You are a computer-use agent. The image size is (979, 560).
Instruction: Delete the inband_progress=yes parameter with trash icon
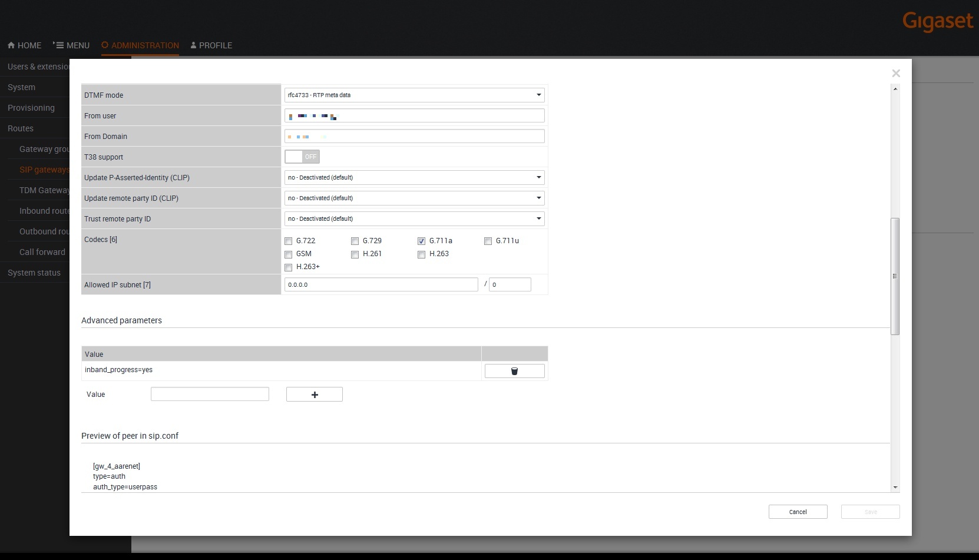pos(514,371)
